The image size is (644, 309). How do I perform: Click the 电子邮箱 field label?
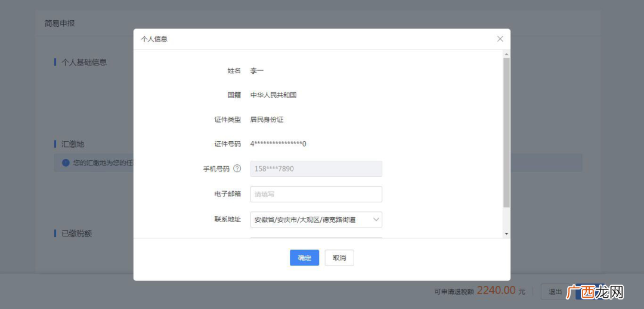coord(228,193)
